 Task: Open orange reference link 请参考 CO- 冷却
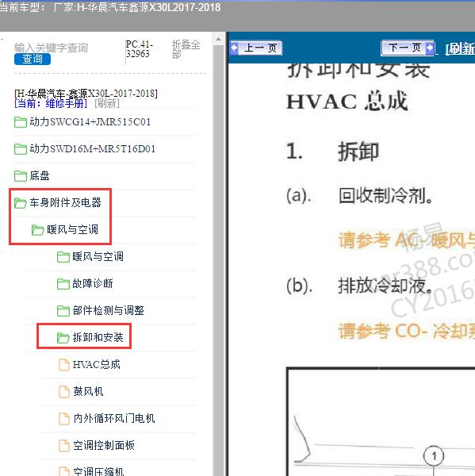(x=407, y=331)
